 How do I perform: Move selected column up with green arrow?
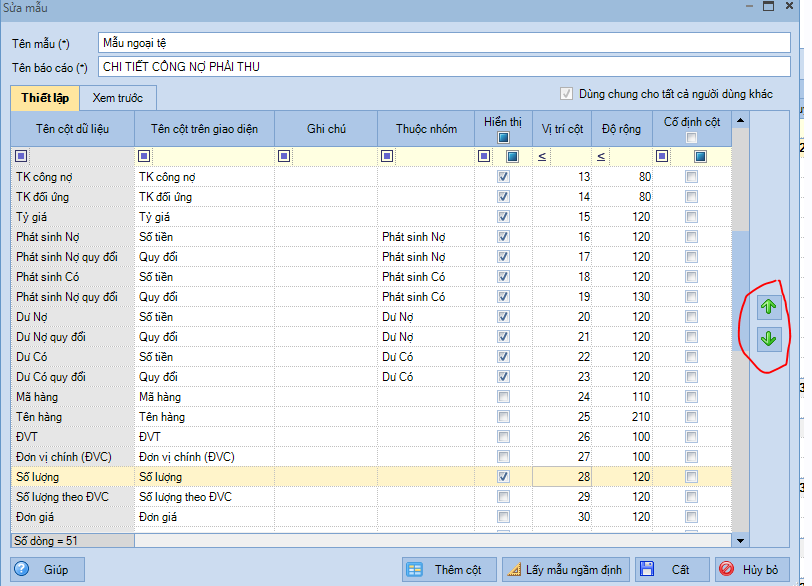(x=768, y=307)
